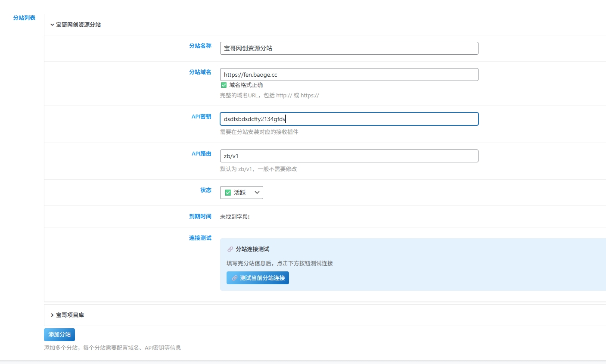Viewport: 606px width, 364px height.
Task: Open the 活跃 status dropdown
Action: 242,193
